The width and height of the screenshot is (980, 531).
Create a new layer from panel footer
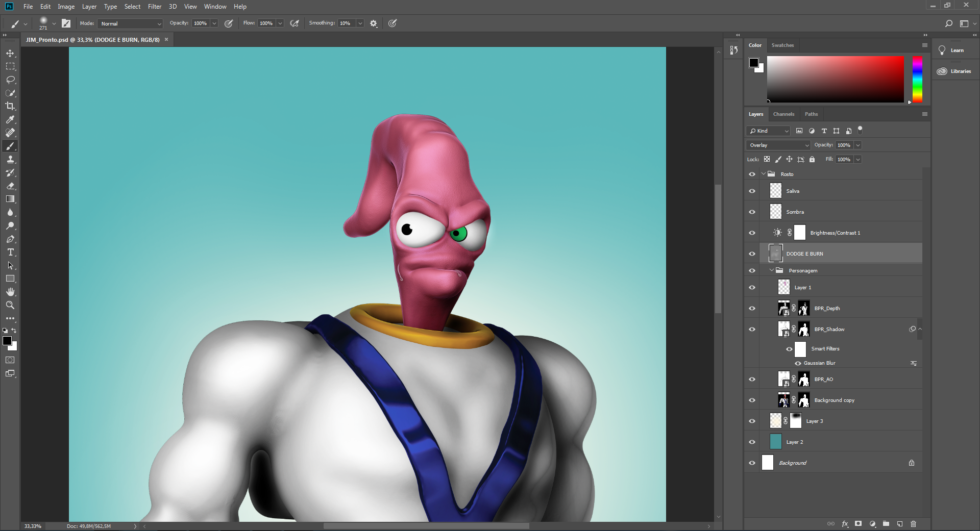click(x=900, y=524)
